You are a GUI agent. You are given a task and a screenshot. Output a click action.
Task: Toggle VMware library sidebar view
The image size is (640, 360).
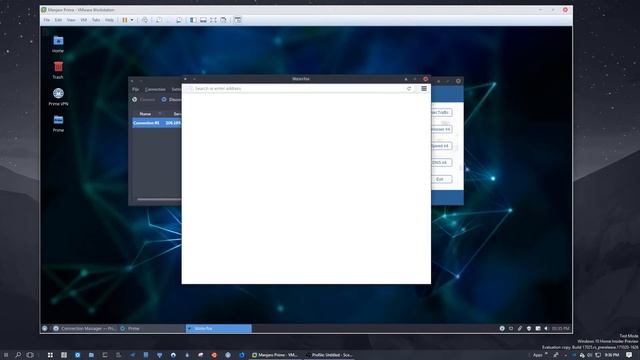click(193, 20)
